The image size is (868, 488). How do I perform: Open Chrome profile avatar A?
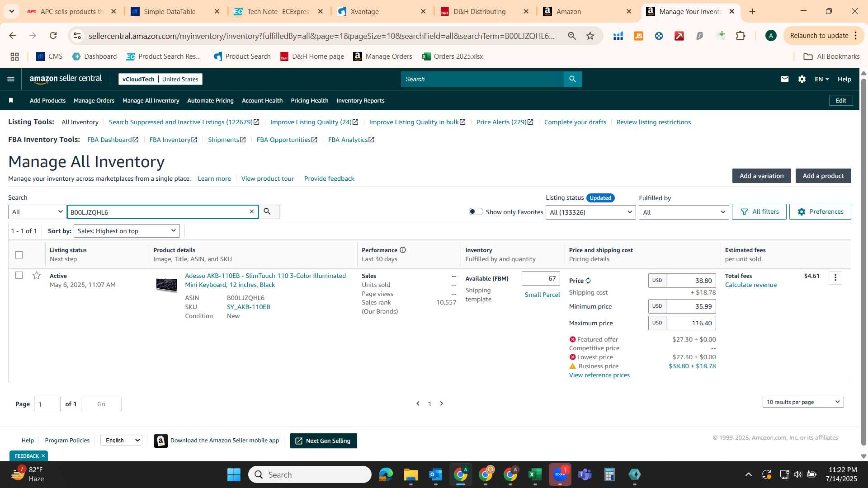coord(771,36)
